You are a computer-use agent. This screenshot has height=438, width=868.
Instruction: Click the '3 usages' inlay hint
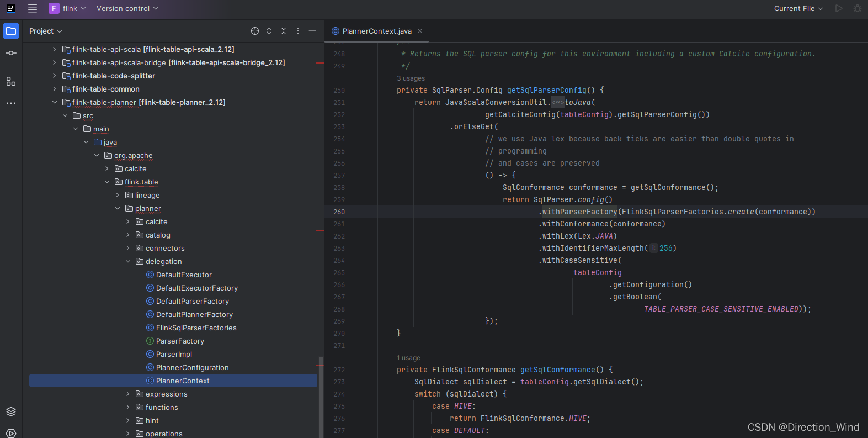411,78
